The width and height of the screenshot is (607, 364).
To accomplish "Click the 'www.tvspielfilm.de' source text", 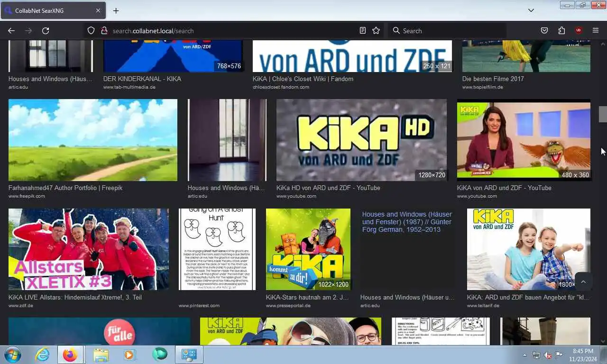I will click(x=483, y=87).
